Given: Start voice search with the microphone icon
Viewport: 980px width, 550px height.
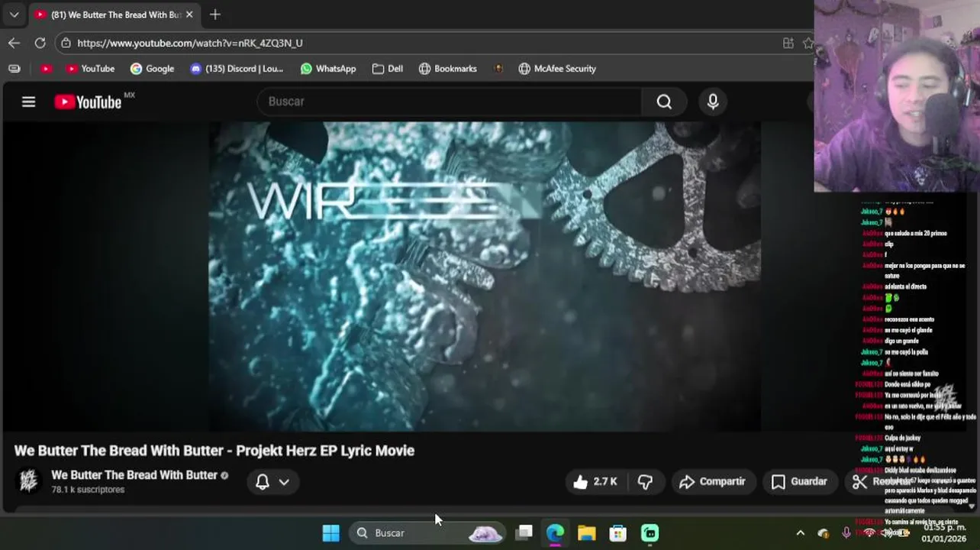Looking at the screenshot, I should pos(713,102).
